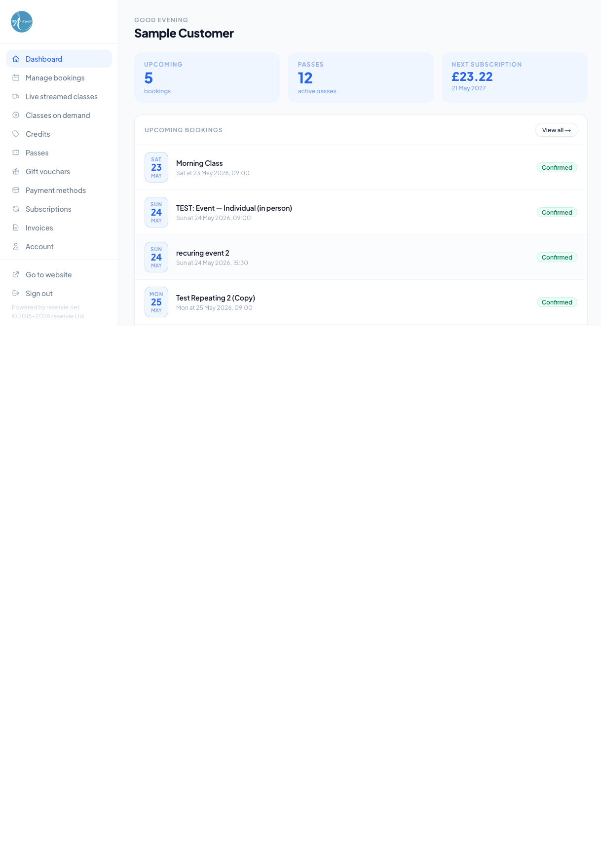The image size is (601, 868).
Task: Click the Confirmed badge for Morning Class
Action: point(557,167)
